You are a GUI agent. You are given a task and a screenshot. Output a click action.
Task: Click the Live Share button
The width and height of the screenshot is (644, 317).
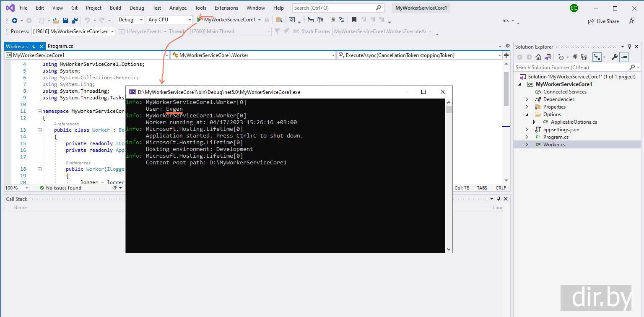pos(603,21)
